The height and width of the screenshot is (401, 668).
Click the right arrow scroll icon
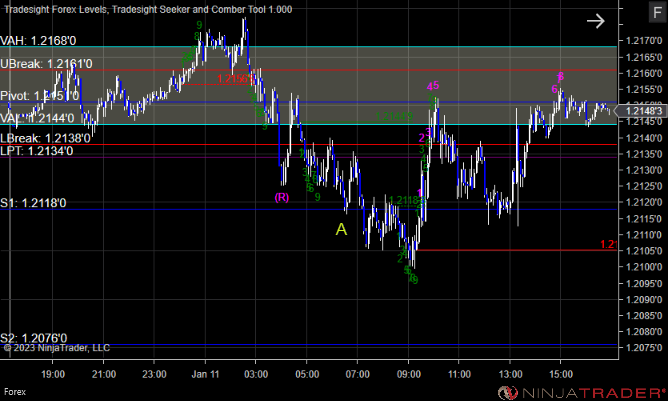coord(595,21)
